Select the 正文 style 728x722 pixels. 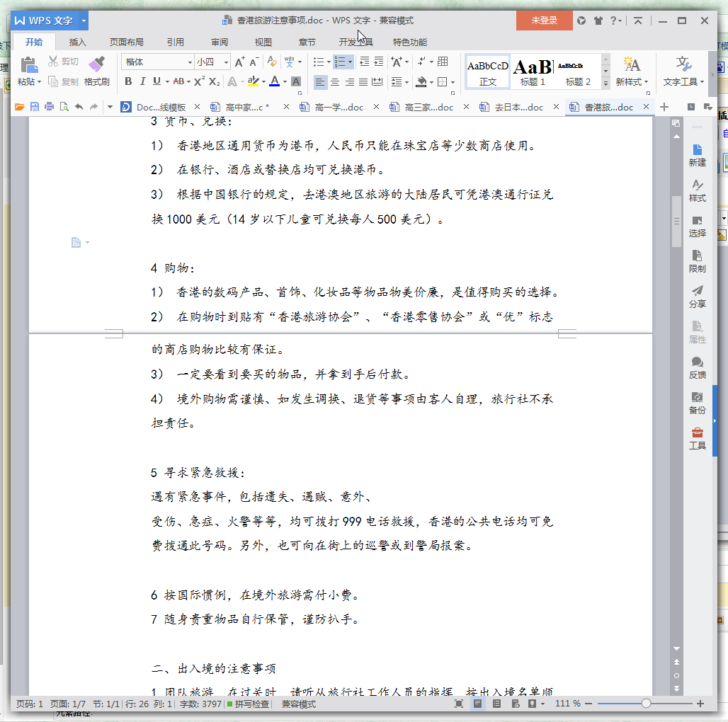point(487,71)
